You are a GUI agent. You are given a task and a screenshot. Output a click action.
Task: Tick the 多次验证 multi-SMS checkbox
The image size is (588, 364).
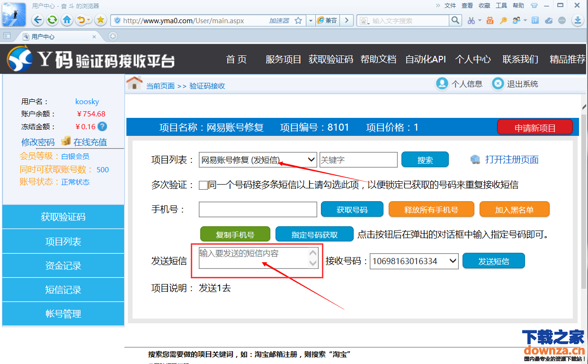pos(203,185)
